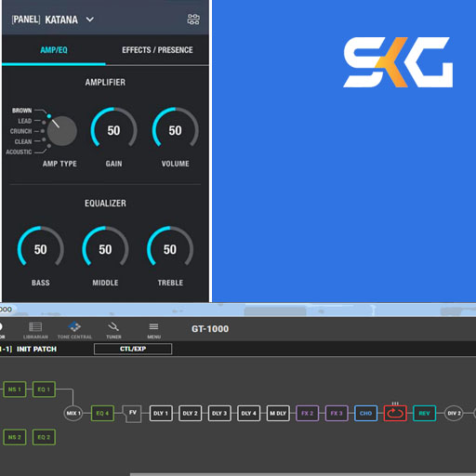The image size is (476, 476).
Task: Select the ACOUSTIC amp type option
Action: click(19, 152)
